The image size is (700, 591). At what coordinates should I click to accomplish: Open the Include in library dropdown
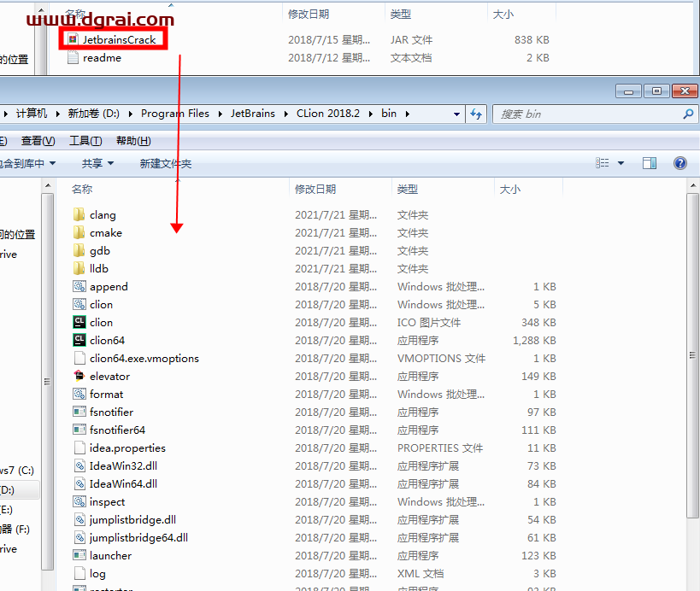click(27, 163)
